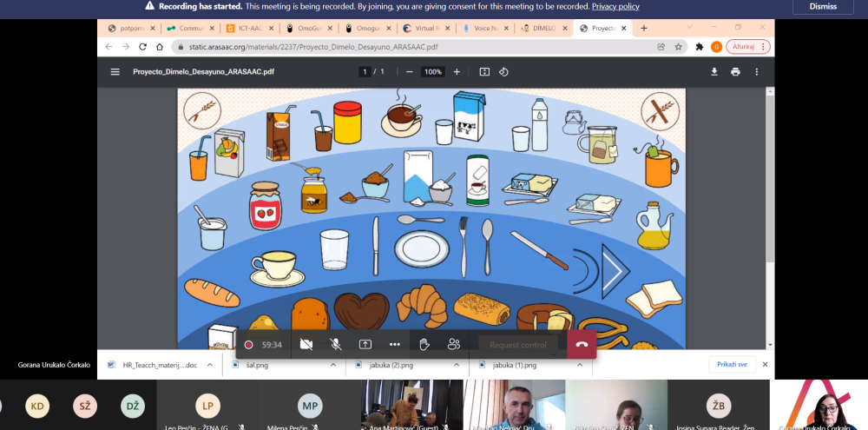Viewport: 868px width, 430px height.
Task: Bookmark this page with the star icon
Action: (x=678, y=47)
